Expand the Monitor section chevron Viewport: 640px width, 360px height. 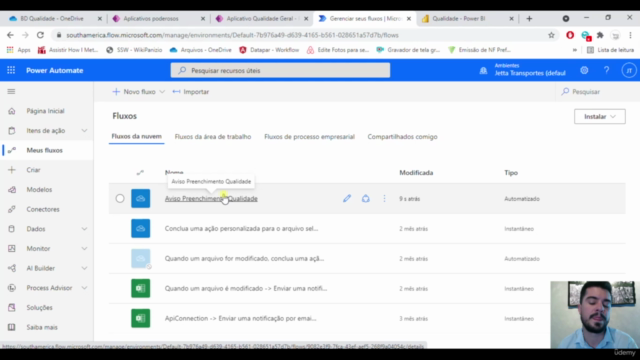click(84, 249)
